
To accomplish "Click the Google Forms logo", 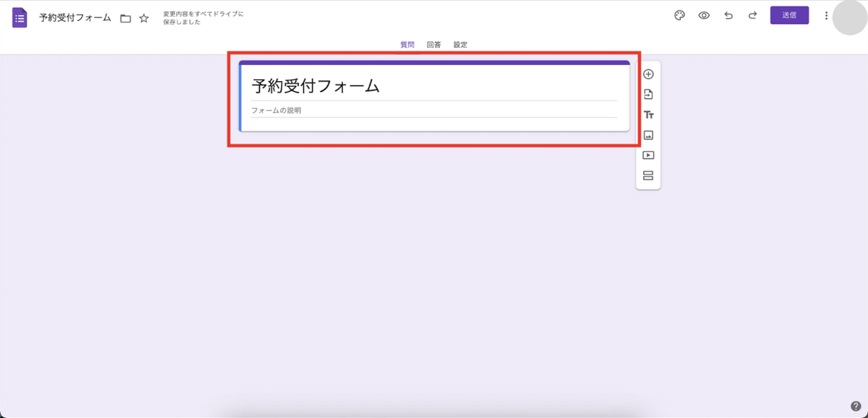I will pyautogui.click(x=19, y=17).
